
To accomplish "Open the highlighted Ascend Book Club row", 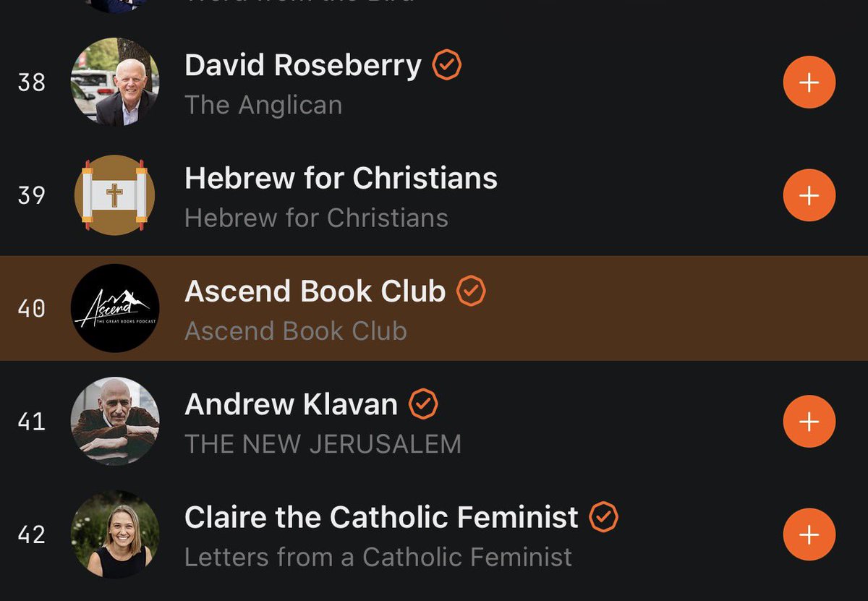I will pyautogui.click(x=434, y=308).
